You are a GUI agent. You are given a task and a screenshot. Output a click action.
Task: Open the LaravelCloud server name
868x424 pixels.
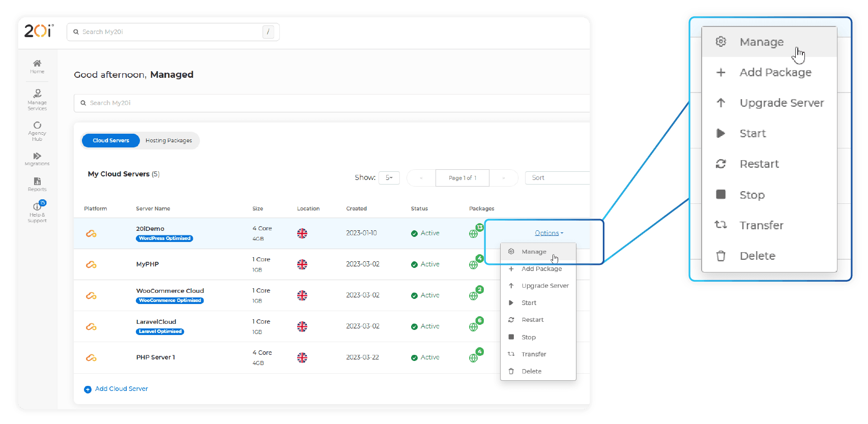(x=156, y=322)
